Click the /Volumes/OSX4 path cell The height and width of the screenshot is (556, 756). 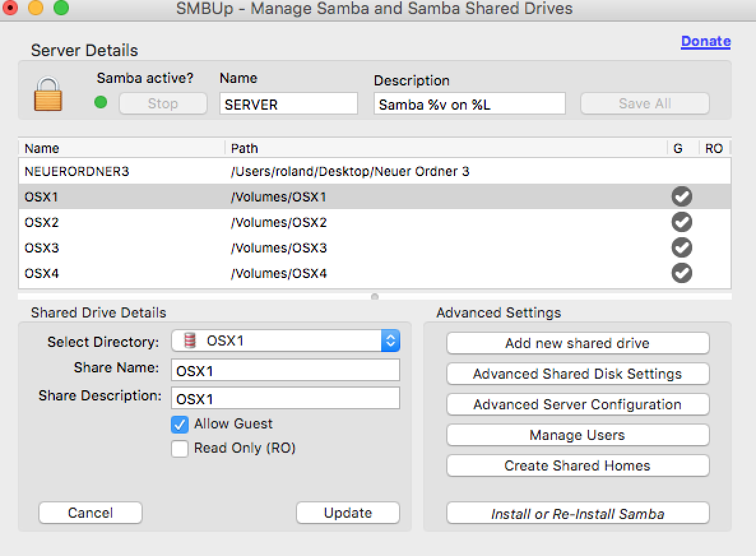(x=279, y=274)
